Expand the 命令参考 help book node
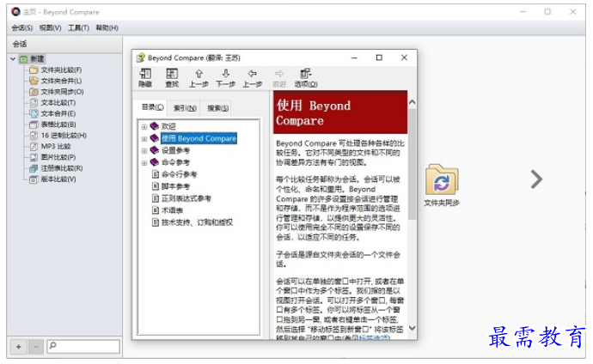The width and height of the screenshot is (593, 364). (144, 163)
